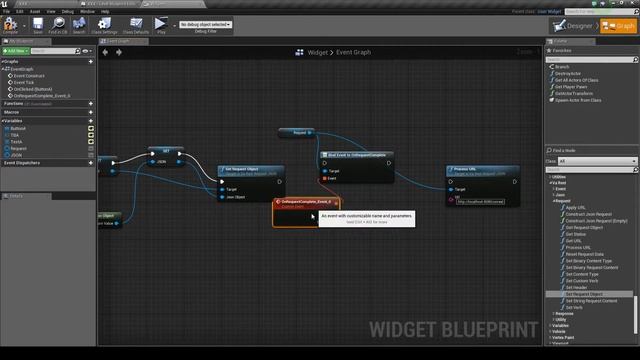The image size is (640, 360).
Task: Add a new macro with plus icon
Action: coord(91,112)
